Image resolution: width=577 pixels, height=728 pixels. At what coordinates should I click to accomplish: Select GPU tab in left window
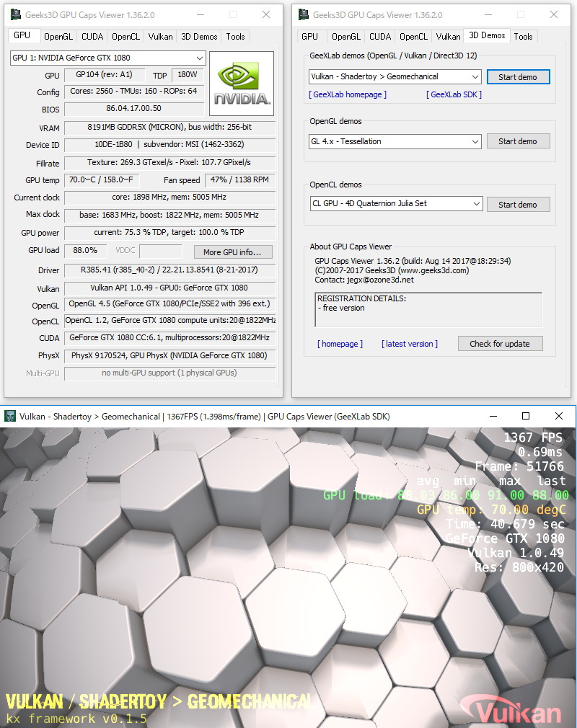[22, 35]
